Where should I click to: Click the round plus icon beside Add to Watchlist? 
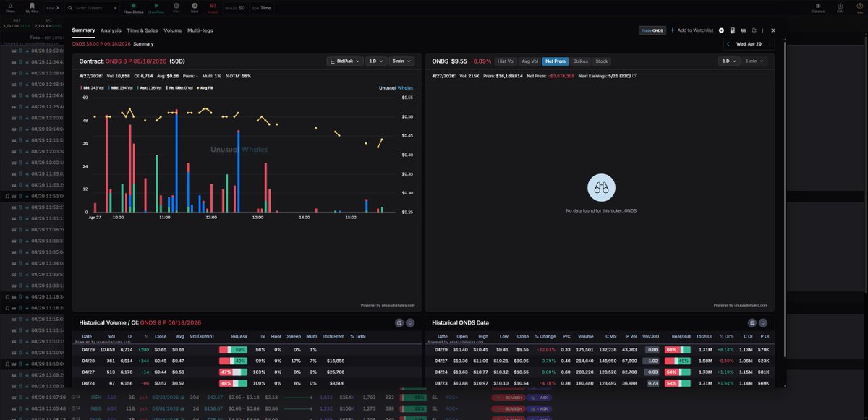click(721, 30)
